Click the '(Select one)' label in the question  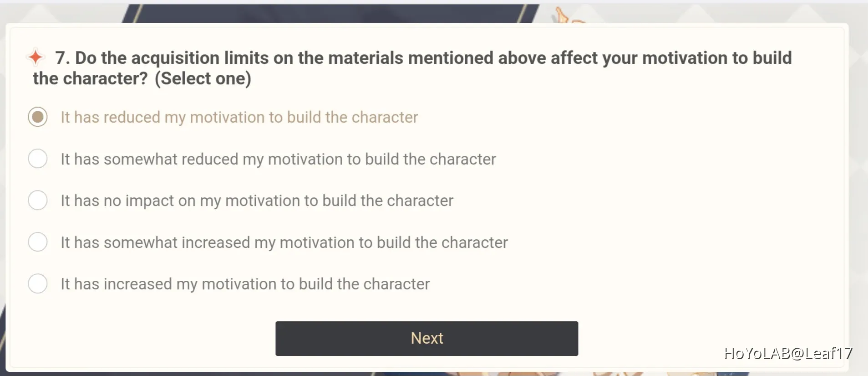[204, 78]
